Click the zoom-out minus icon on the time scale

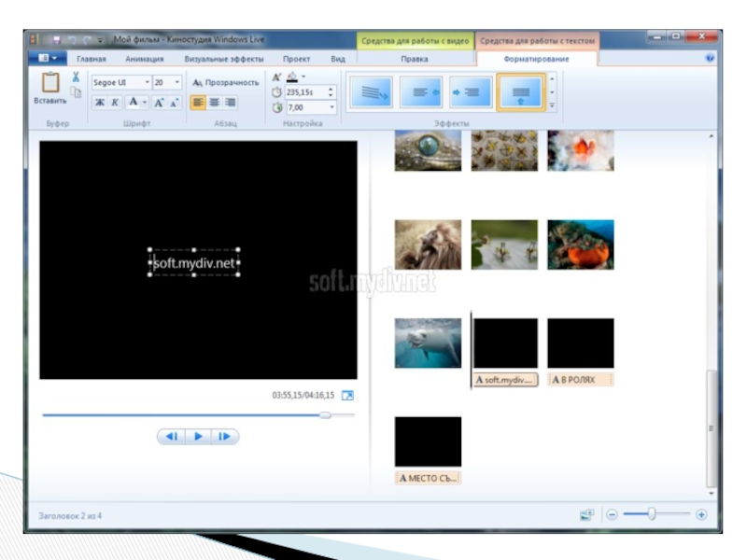click(613, 514)
